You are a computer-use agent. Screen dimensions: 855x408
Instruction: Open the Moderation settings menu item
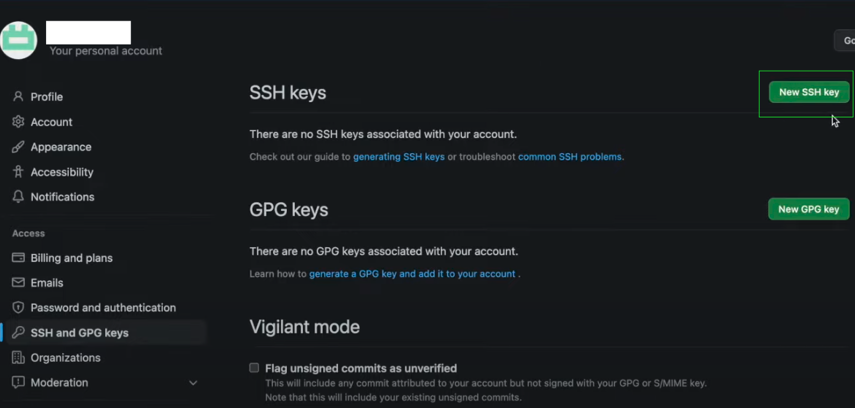tap(59, 383)
